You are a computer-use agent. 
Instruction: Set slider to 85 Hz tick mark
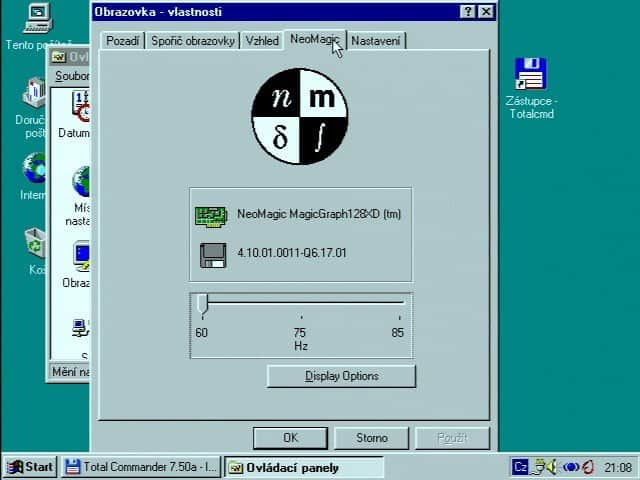(x=399, y=317)
